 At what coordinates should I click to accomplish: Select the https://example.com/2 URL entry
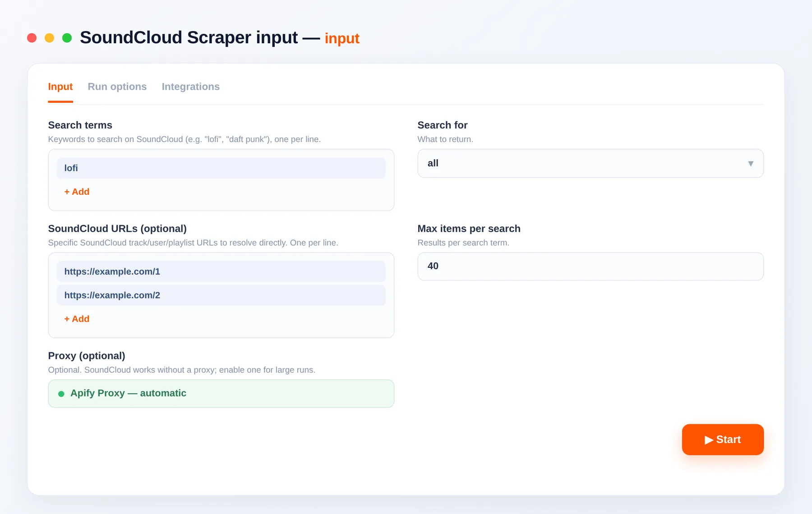pyautogui.click(x=221, y=295)
